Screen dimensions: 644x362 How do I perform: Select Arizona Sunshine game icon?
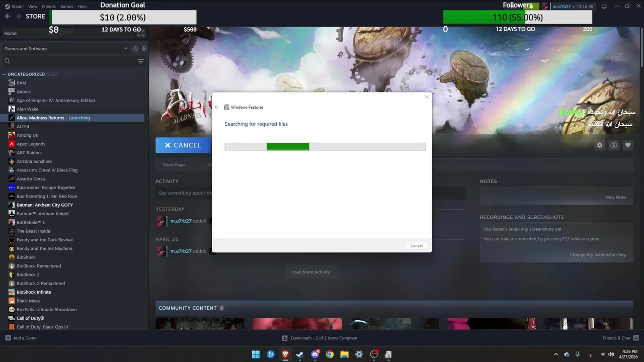(12, 161)
